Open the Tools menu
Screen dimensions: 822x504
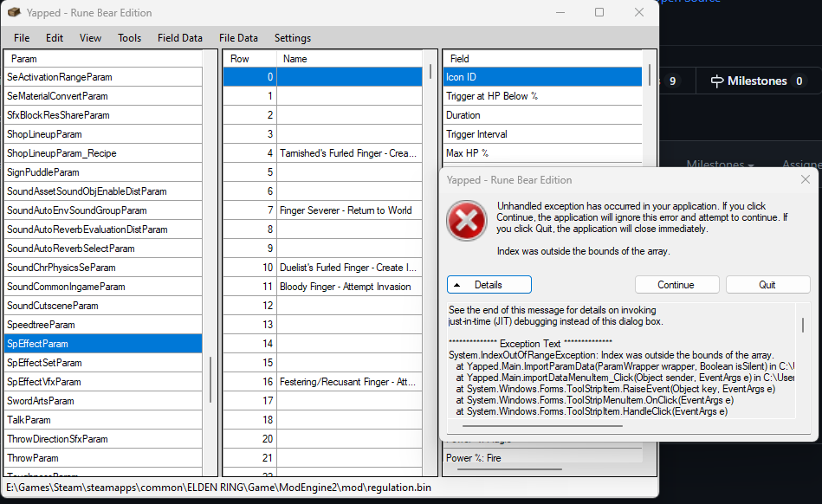(129, 37)
